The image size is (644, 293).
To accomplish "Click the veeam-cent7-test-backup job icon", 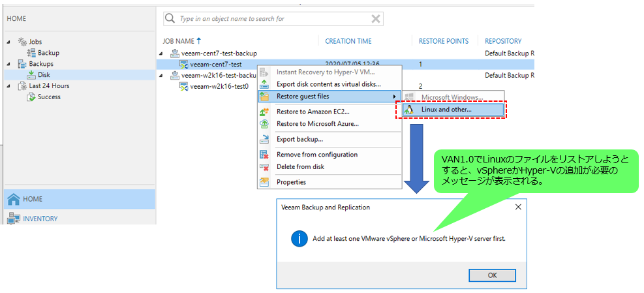I will coord(175,54).
